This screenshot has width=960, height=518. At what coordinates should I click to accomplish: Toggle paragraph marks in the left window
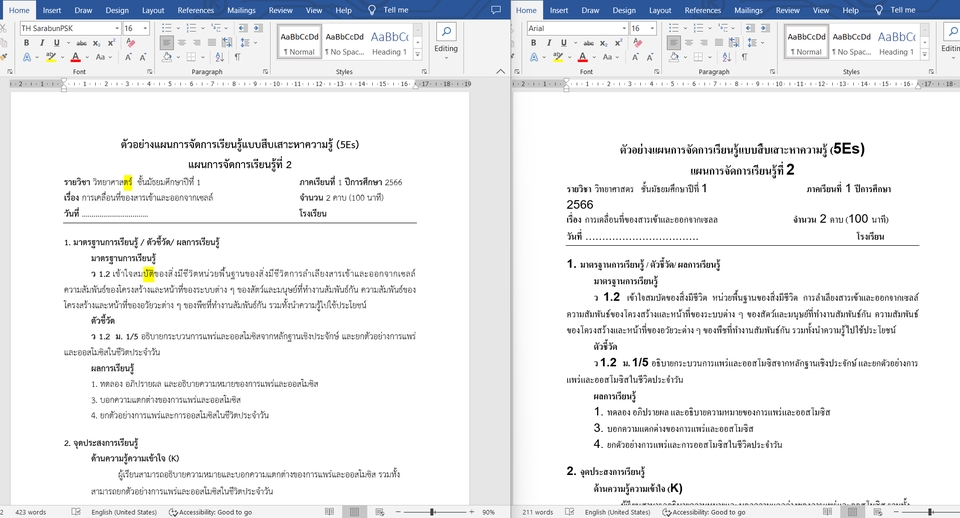coord(237,57)
